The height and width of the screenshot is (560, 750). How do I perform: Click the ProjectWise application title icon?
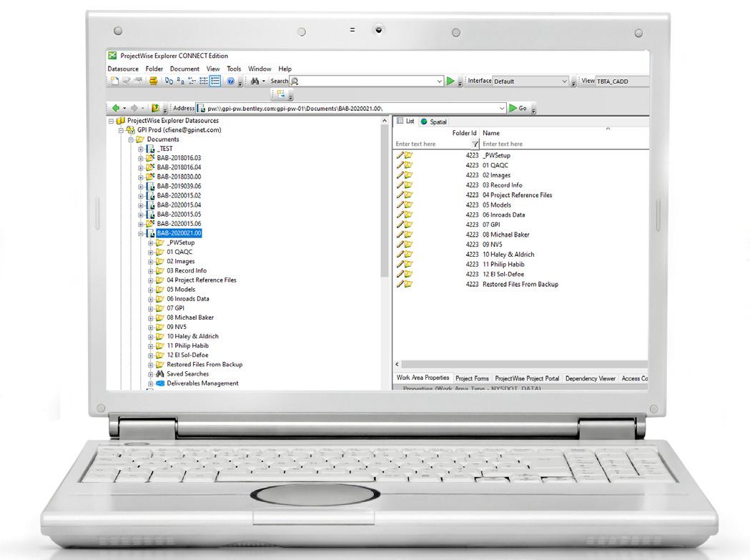coord(112,56)
